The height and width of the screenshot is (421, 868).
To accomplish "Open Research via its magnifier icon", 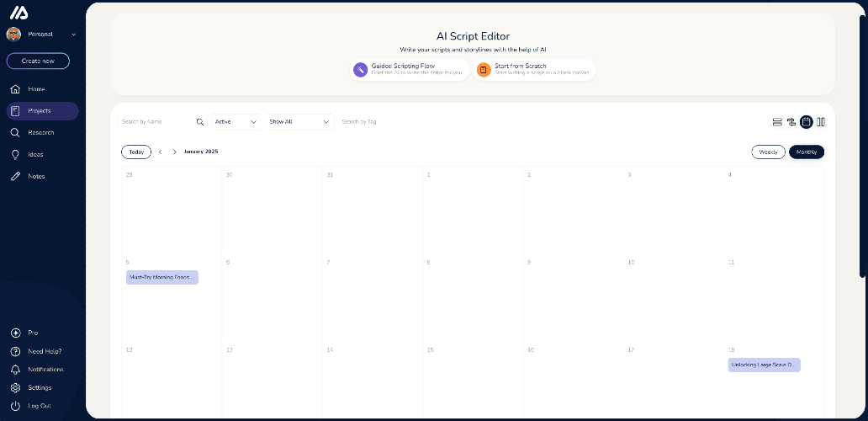I will [15, 133].
